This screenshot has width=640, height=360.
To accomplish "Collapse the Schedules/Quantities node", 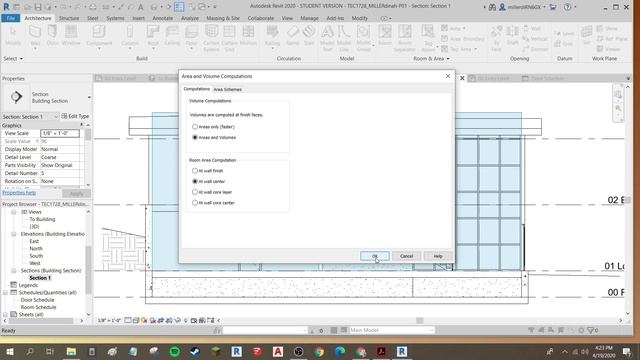I will (5, 293).
